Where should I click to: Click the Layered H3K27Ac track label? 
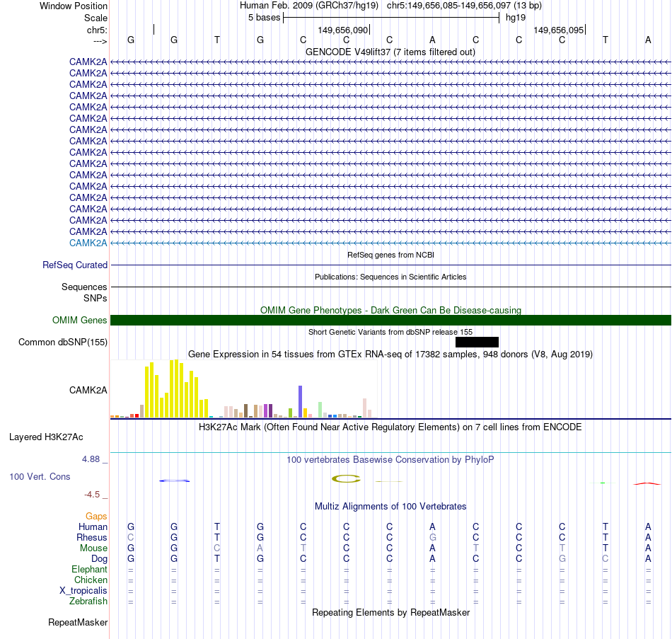46,437
